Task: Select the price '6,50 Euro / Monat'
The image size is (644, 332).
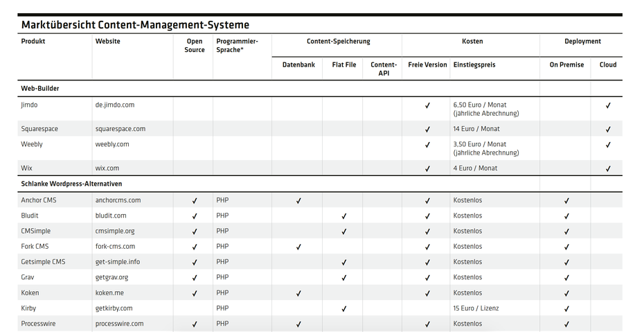Action: pyautogui.click(x=480, y=105)
